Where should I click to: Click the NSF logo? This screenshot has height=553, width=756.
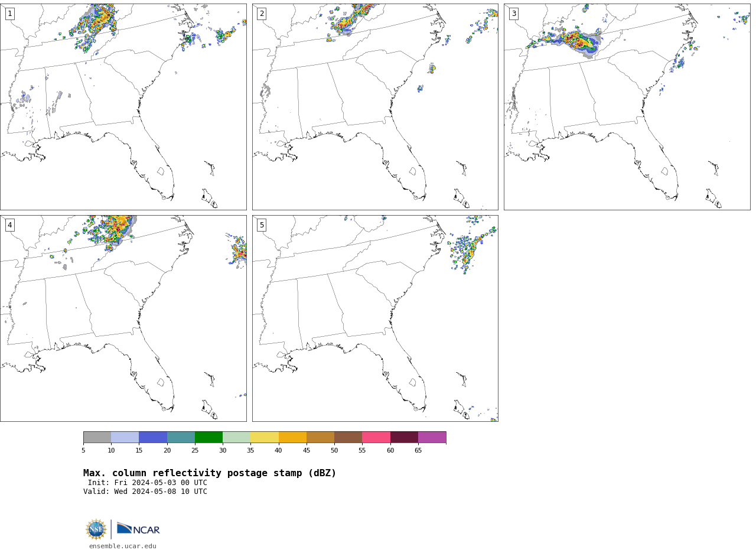(96, 529)
